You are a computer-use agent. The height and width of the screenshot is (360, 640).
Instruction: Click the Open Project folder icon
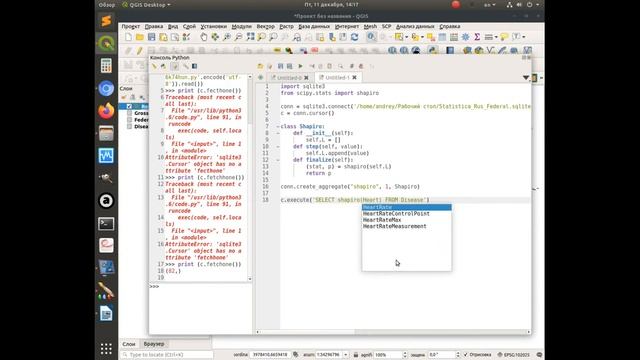click(x=140, y=37)
